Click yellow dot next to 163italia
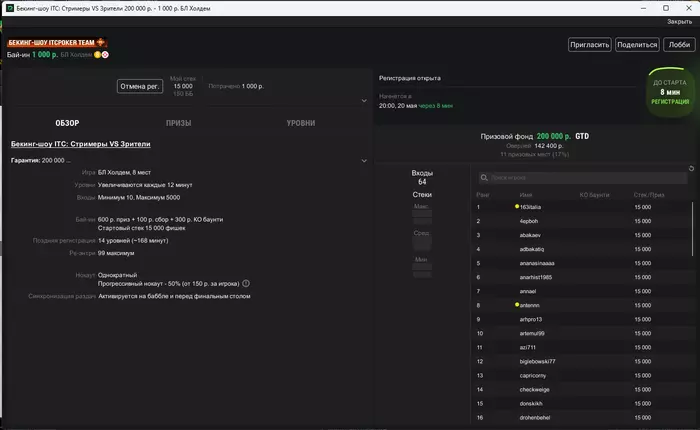Image resolution: width=700 pixels, height=430 pixels. point(517,206)
